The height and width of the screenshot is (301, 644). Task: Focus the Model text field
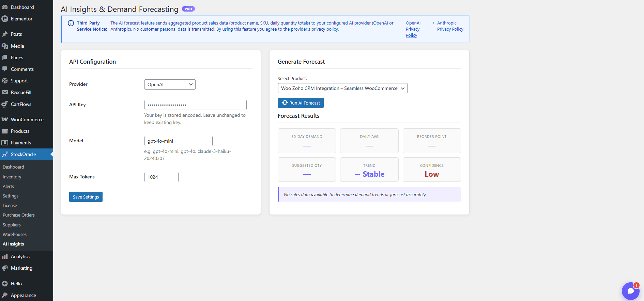179,141
